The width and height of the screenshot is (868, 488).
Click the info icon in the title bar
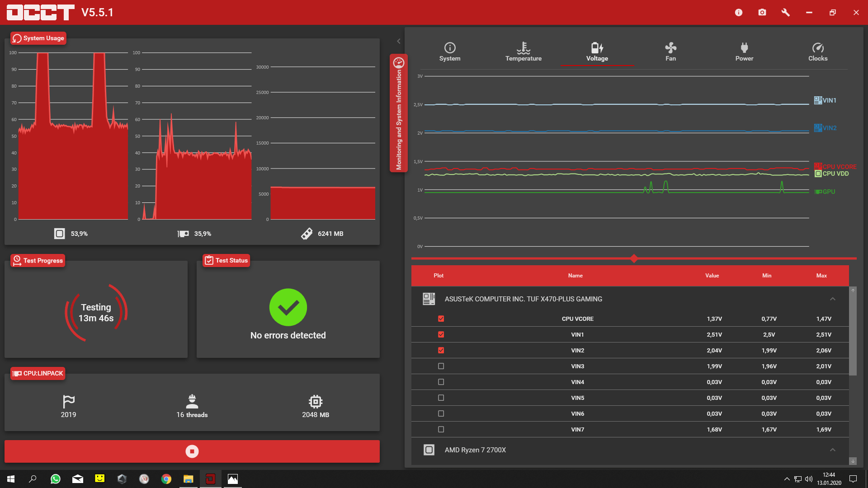[739, 12]
